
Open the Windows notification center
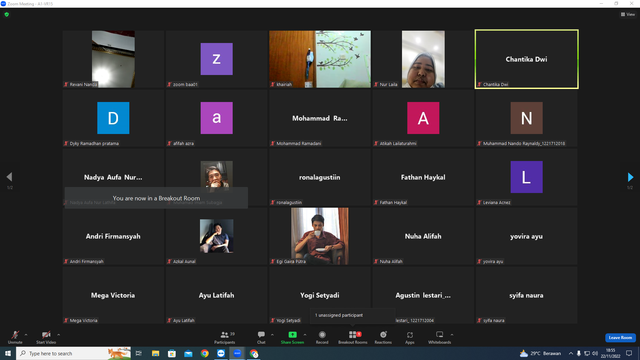629,353
